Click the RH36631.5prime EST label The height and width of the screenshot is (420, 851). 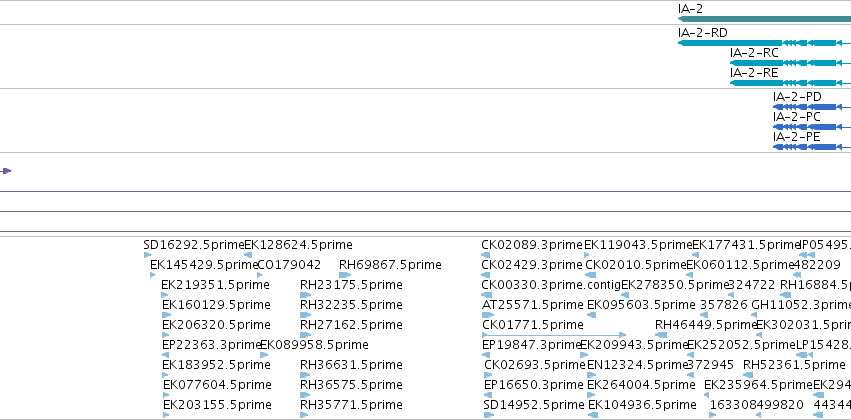[x=351, y=365]
